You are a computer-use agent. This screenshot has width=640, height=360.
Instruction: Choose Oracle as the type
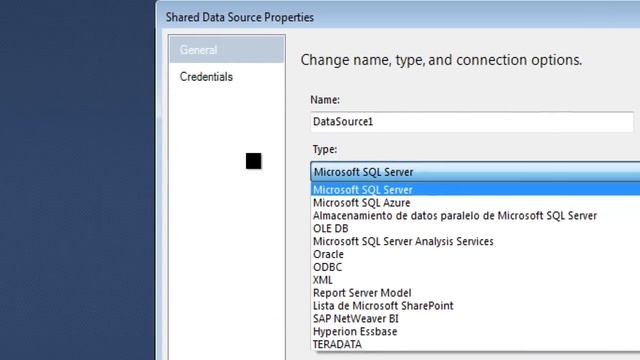click(475, 254)
